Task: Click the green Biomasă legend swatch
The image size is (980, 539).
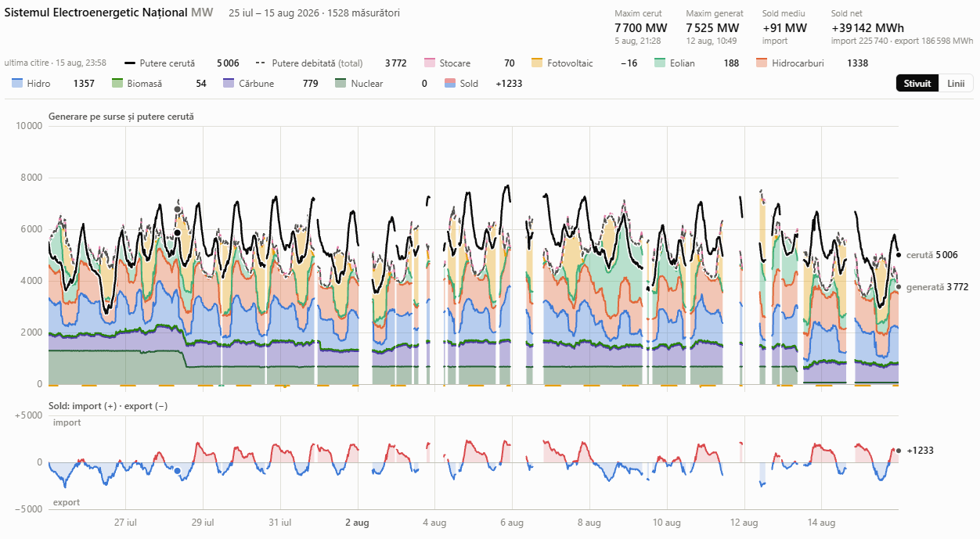Action: [x=117, y=83]
